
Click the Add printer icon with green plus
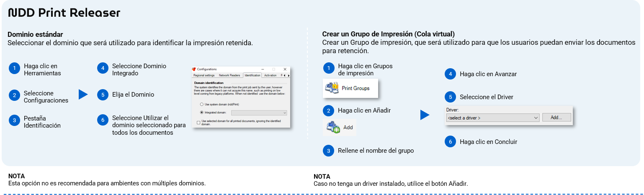pyautogui.click(x=334, y=127)
